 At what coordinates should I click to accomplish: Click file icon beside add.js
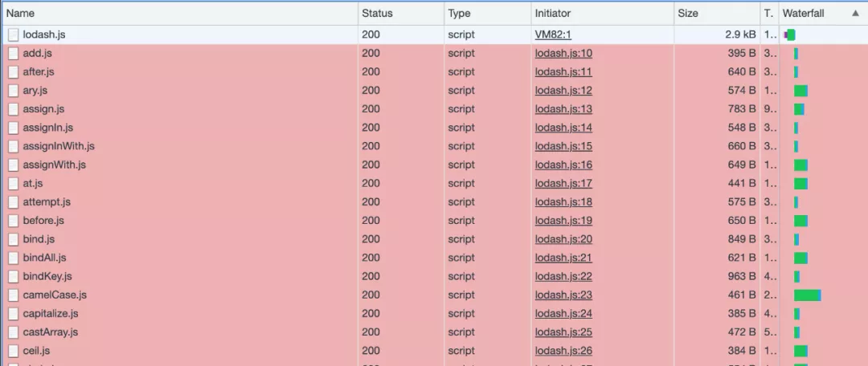(14, 54)
